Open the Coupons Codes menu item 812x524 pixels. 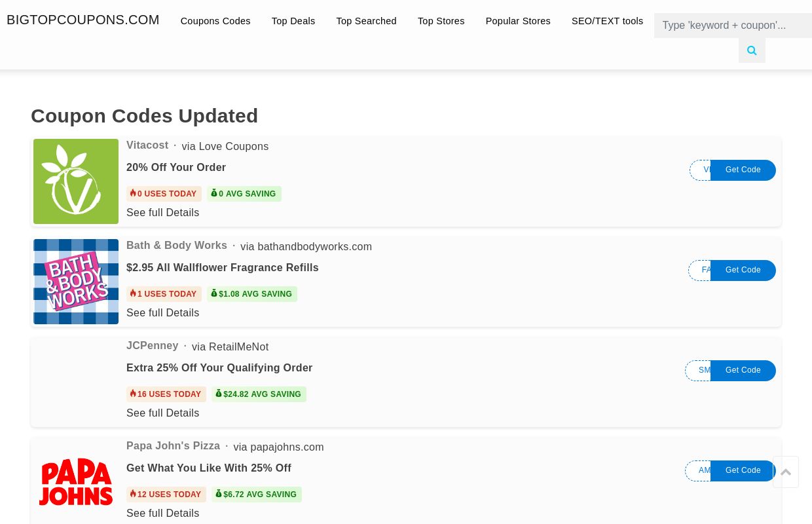point(215,21)
